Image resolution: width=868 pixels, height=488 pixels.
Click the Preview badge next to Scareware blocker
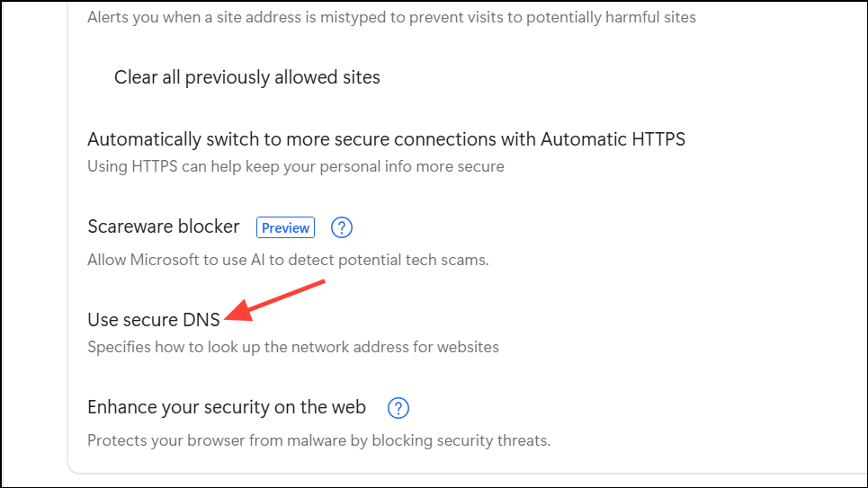point(286,227)
